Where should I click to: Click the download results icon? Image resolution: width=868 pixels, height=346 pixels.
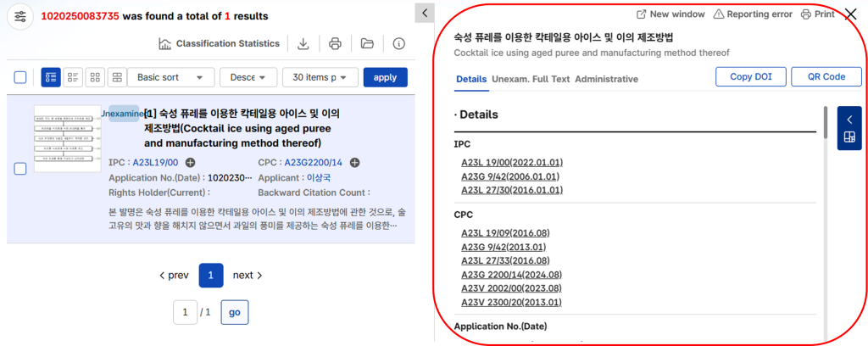coord(303,43)
